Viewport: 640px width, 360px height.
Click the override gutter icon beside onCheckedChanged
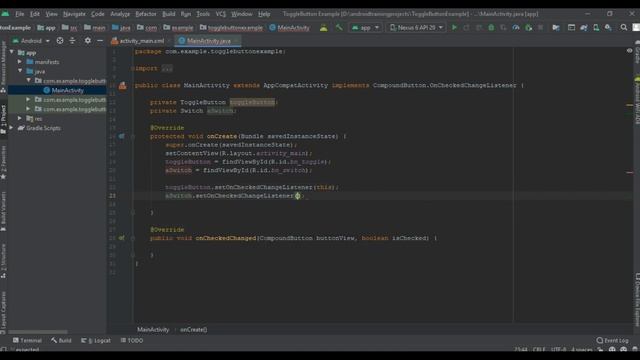pos(122,238)
